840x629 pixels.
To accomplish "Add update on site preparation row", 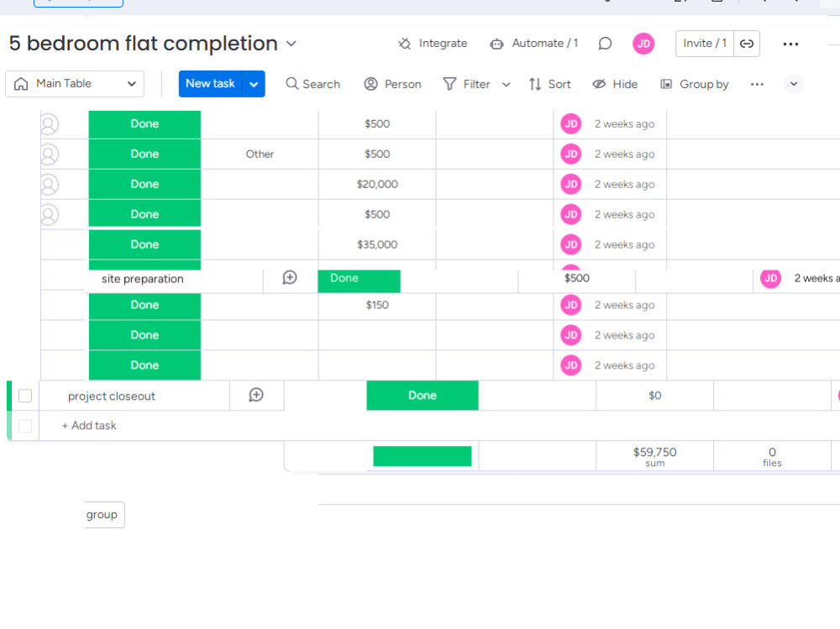I will pos(290,277).
